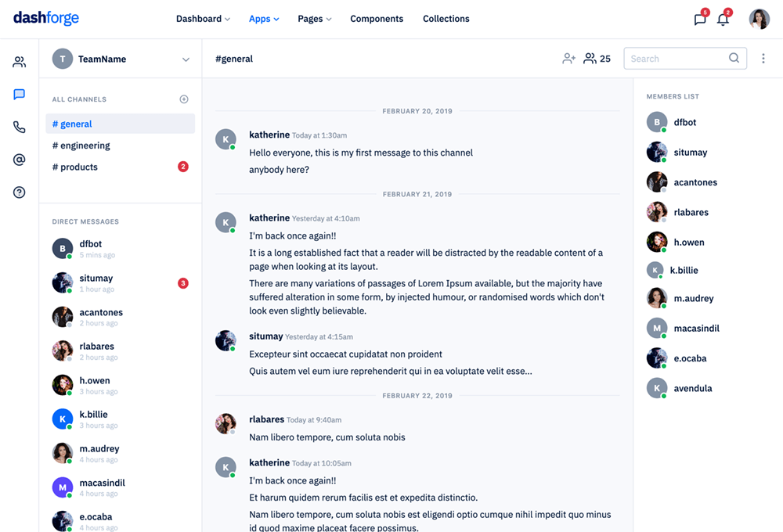Open the top bar messages icon
This screenshot has width=783, height=532.
(700, 20)
